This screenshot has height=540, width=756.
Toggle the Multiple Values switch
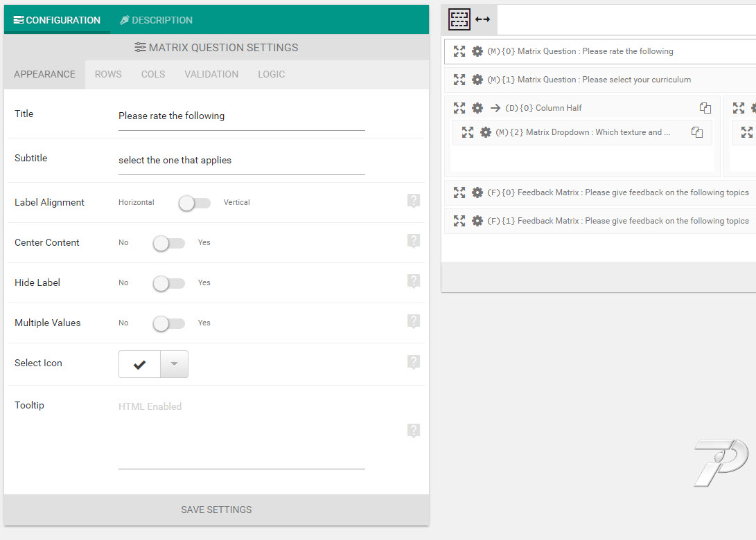pyautogui.click(x=169, y=324)
